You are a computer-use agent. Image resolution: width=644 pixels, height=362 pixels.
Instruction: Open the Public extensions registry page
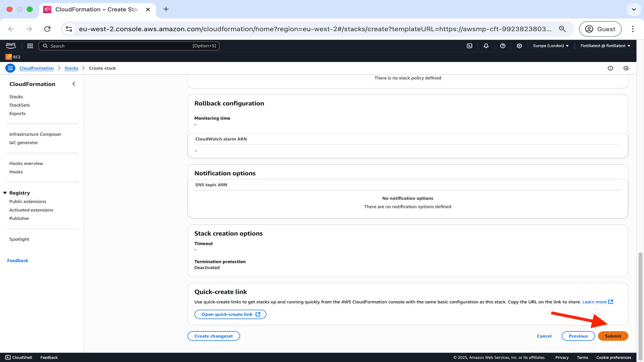[28, 201]
